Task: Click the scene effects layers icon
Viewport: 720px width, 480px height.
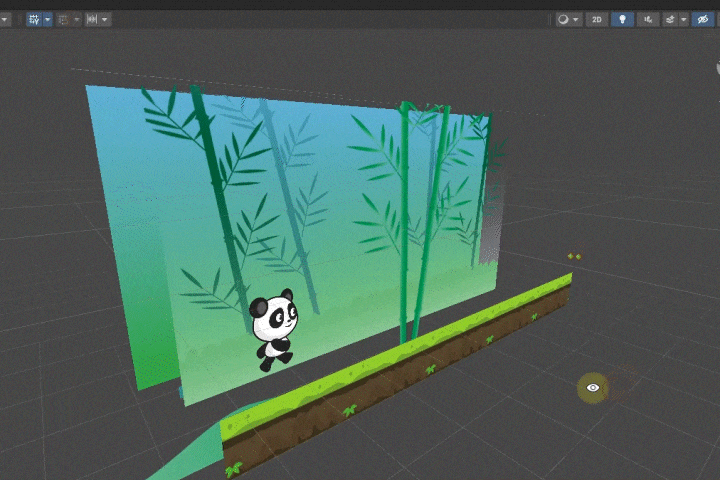Action: pos(669,19)
